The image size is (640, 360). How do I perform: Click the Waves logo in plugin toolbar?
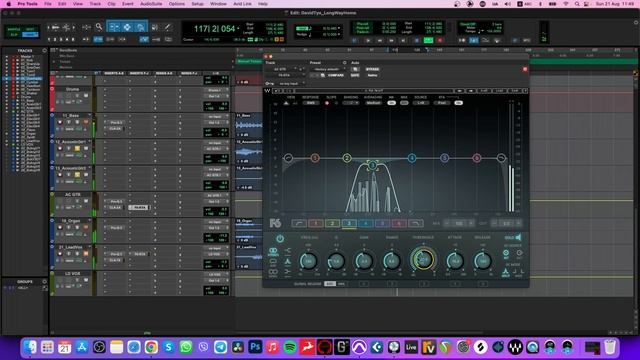(x=268, y=91)
